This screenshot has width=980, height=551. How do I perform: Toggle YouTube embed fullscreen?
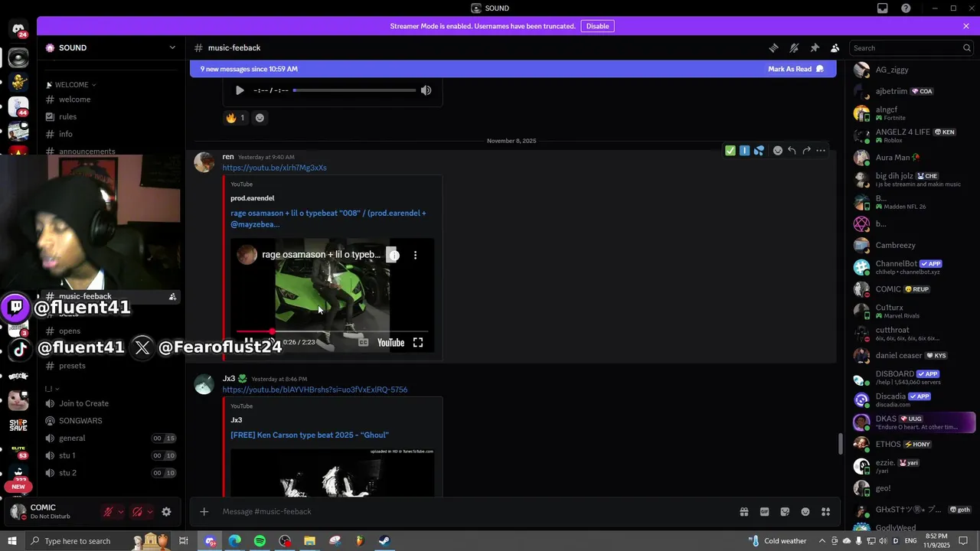[418, 343]
